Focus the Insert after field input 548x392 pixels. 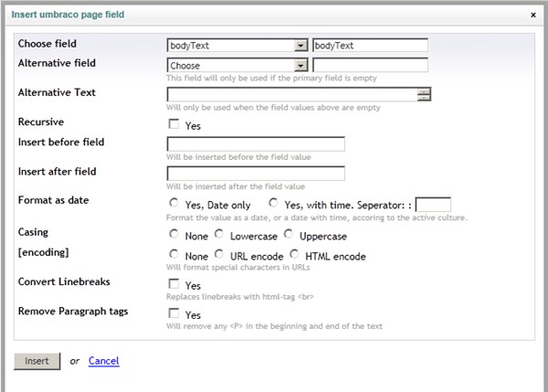[x=256, y=174]
